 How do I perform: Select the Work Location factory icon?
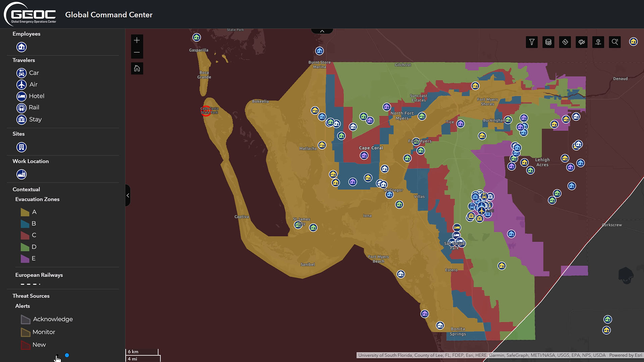pos(21,174)
